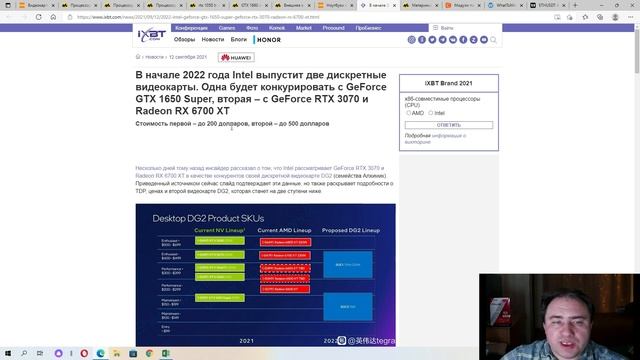Screen dimensions: 640x360
Task: Close the WhatToMine tab
Action: click(521, 5)
